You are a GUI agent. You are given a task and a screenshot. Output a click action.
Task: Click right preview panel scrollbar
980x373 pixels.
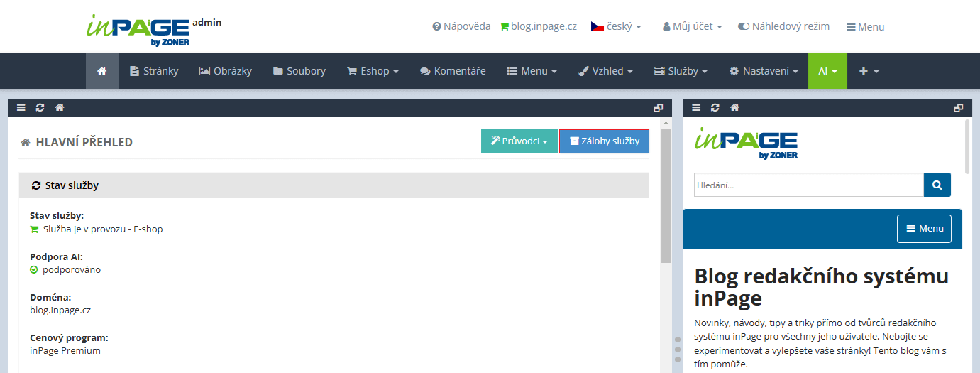click(968, 146)
